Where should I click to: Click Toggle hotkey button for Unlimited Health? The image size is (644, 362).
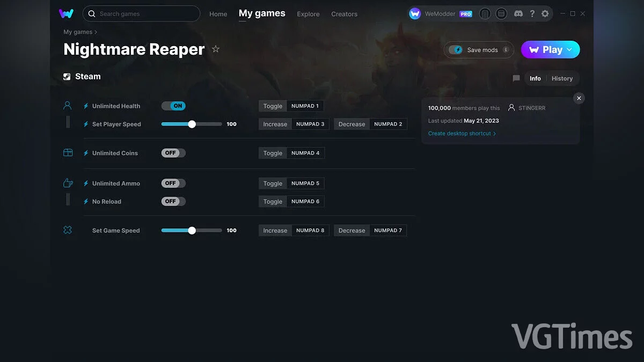pyautogui.click(x=273, y=106)
